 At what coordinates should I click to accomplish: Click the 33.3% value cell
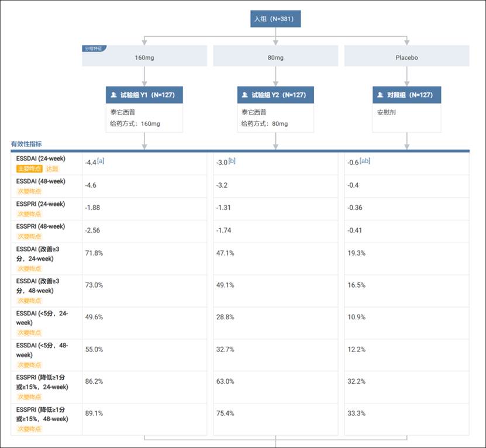coord(406,419)
